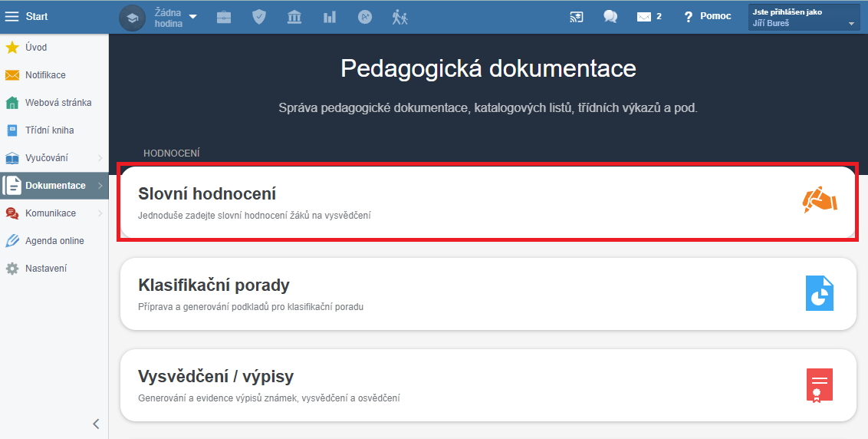Open Webová stránka in sidebar

click(x=54, y=103)
